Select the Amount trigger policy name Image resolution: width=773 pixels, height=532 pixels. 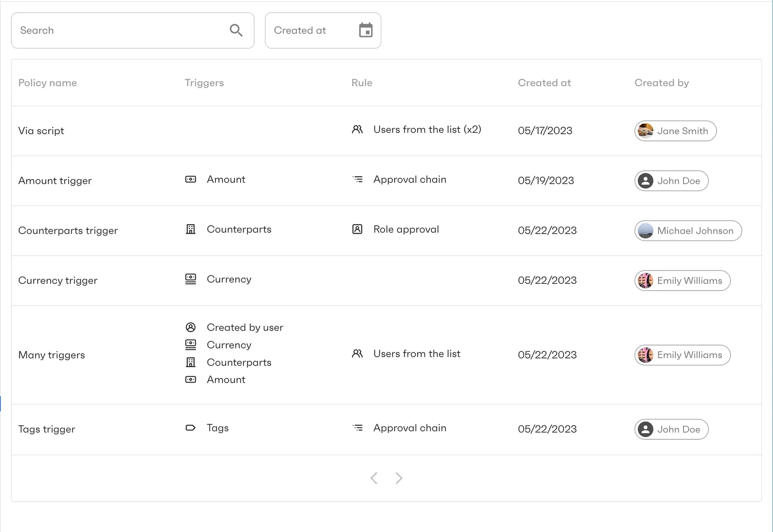[x=55, y=181]
